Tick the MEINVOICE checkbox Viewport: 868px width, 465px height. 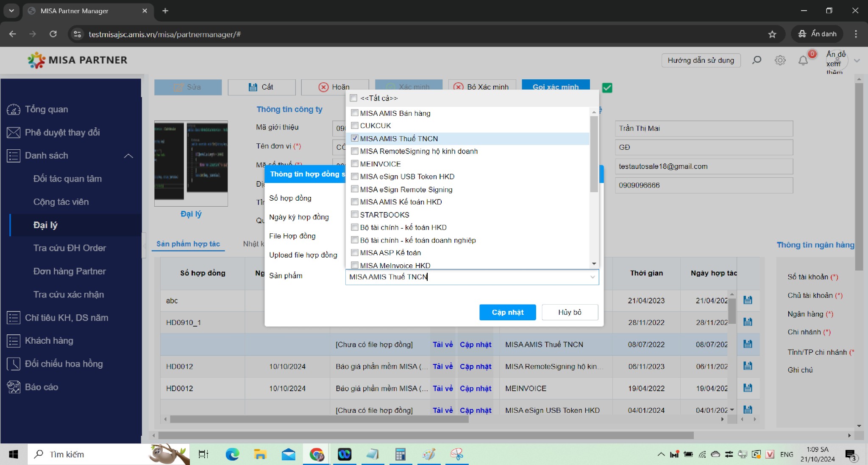pyautogui.click(x=355, y=164)
